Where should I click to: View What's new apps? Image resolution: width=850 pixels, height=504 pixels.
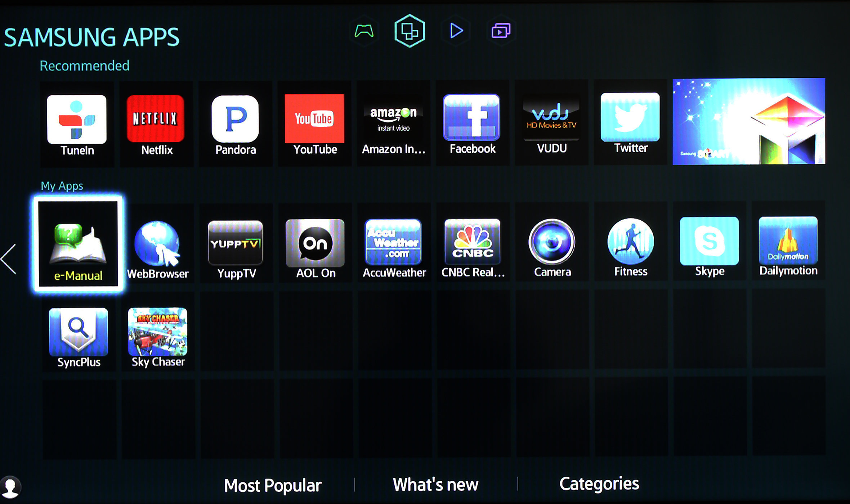coord(435,485)
